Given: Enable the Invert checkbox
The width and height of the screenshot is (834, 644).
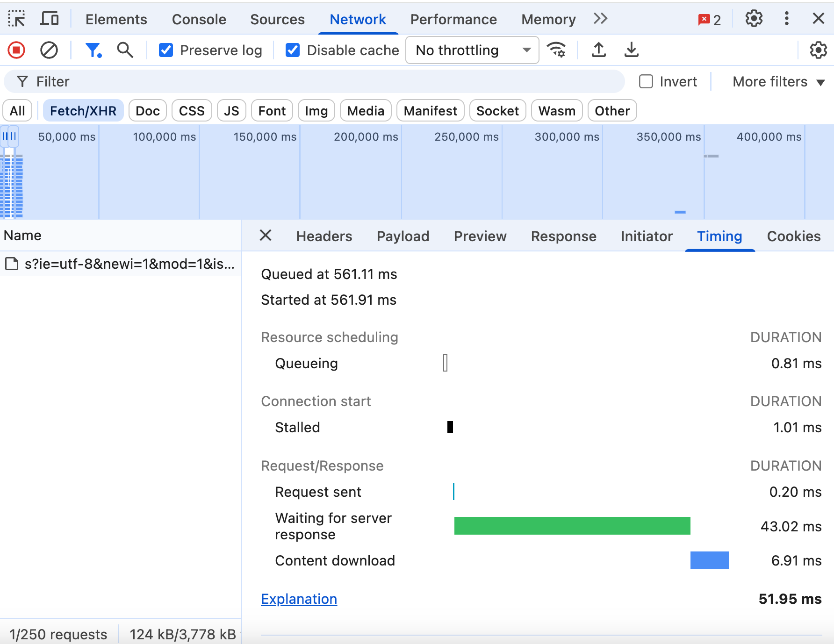Looking at the screenshot, I should point(646,82).
